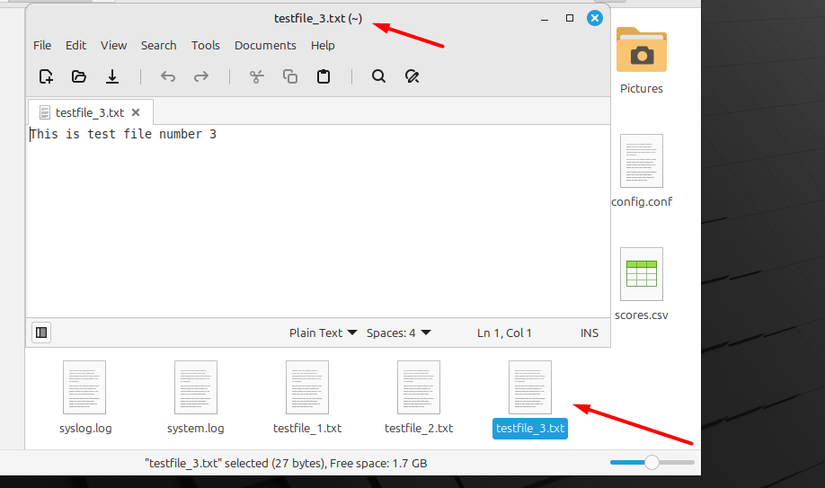This screenshot has width=825, height=488.
Task: Open a file using the toolbar folder icon
Action: (79, 77)
